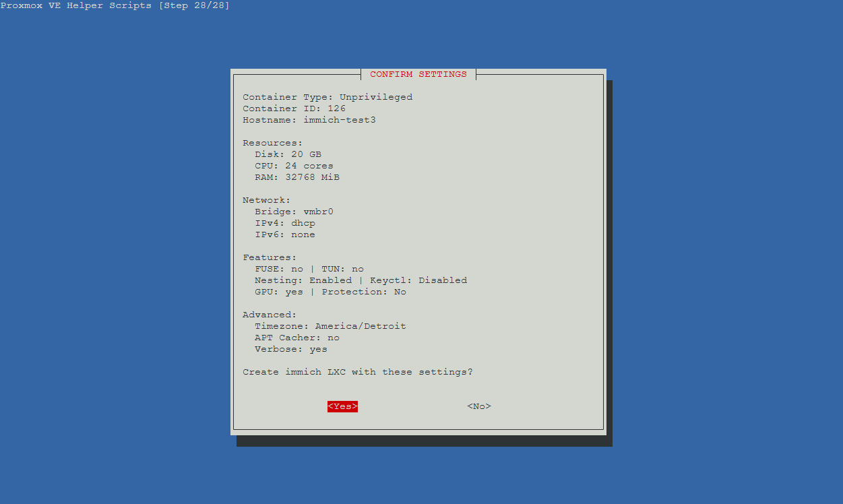The height and width of the screenshot is (504, 843).
Task: Confirm settings with the Yes button
Action: tap(342, 406)
